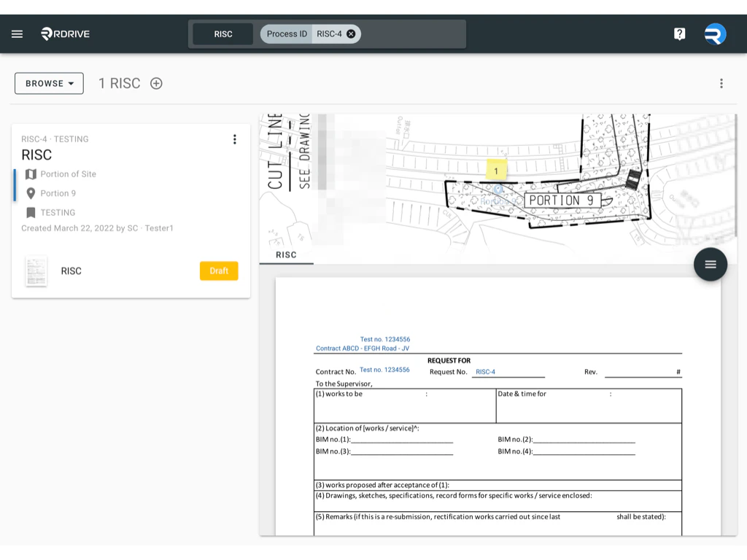
Task: Click the round floating menu button
Action: [x=711, y=264]
